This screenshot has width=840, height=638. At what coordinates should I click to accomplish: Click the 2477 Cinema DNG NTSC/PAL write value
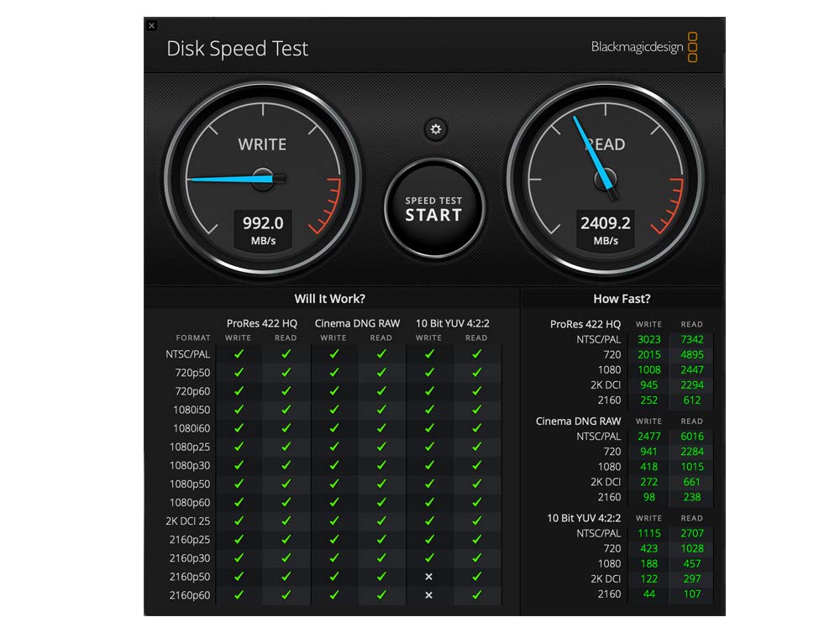648,437
